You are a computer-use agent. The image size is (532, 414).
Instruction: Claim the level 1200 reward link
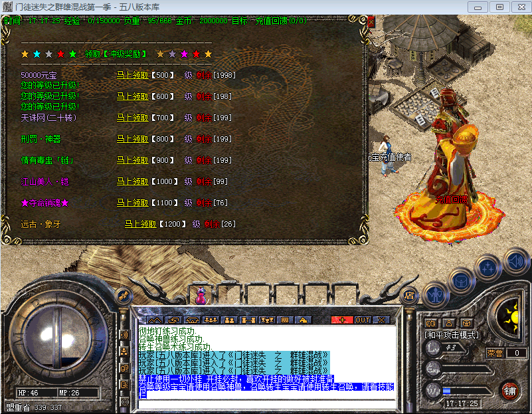coord(140,224)
